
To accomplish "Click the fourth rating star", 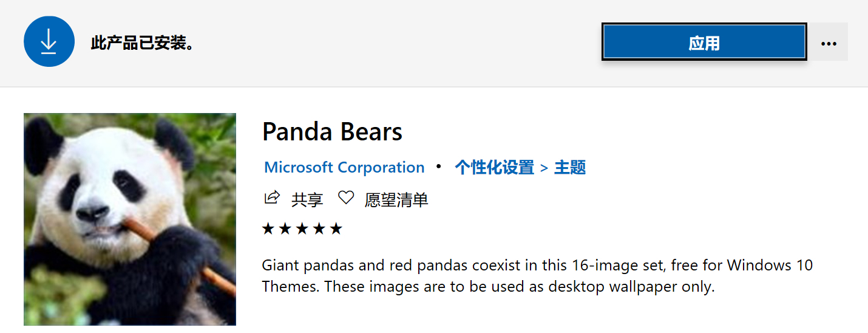I will click(319, 228).
